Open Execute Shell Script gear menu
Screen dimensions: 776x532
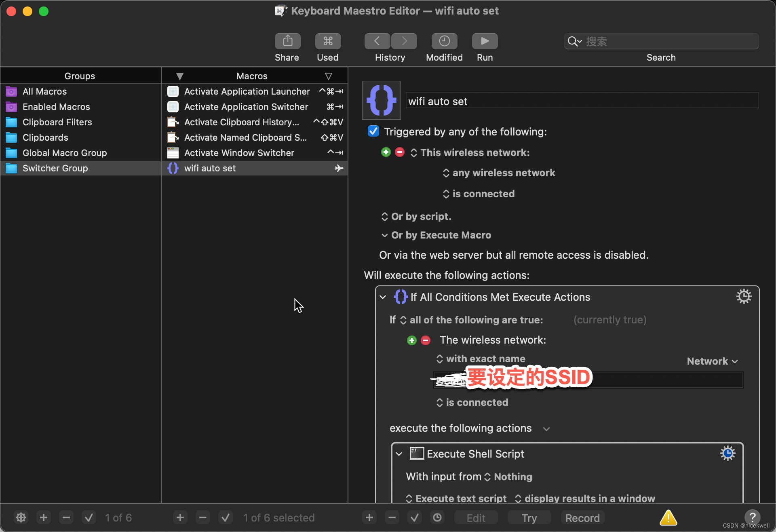(727, 453)
